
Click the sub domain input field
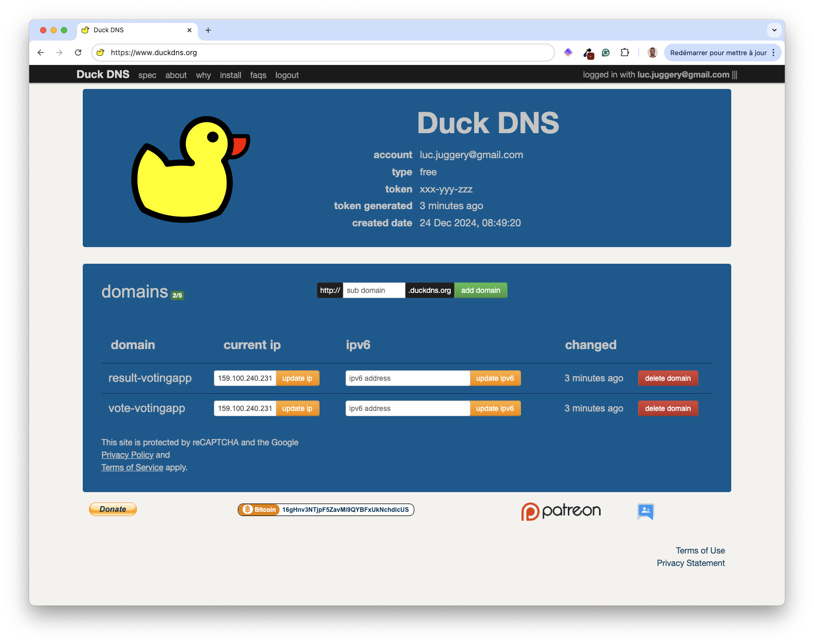pyautogui.click(x=374, y=290)
